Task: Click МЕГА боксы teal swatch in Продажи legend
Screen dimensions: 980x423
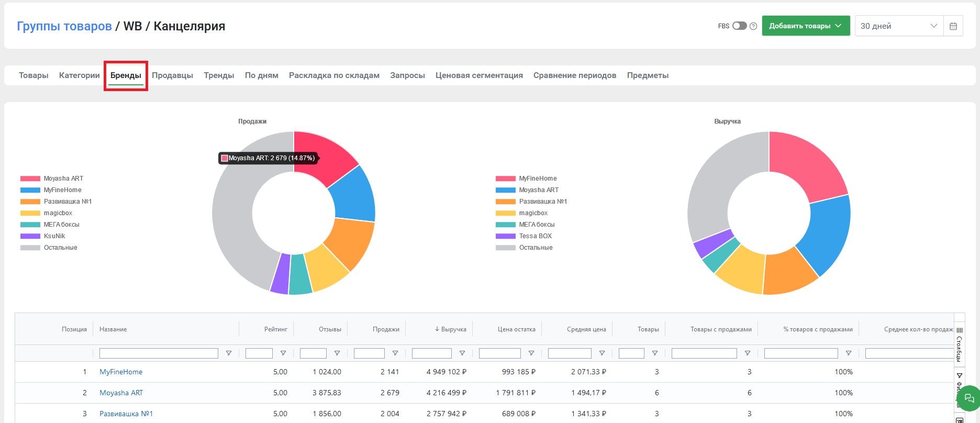Action: click(30, 225)
